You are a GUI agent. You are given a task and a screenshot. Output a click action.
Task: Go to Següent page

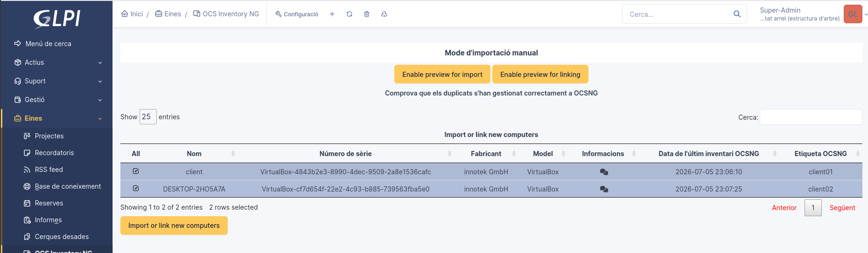842,208
